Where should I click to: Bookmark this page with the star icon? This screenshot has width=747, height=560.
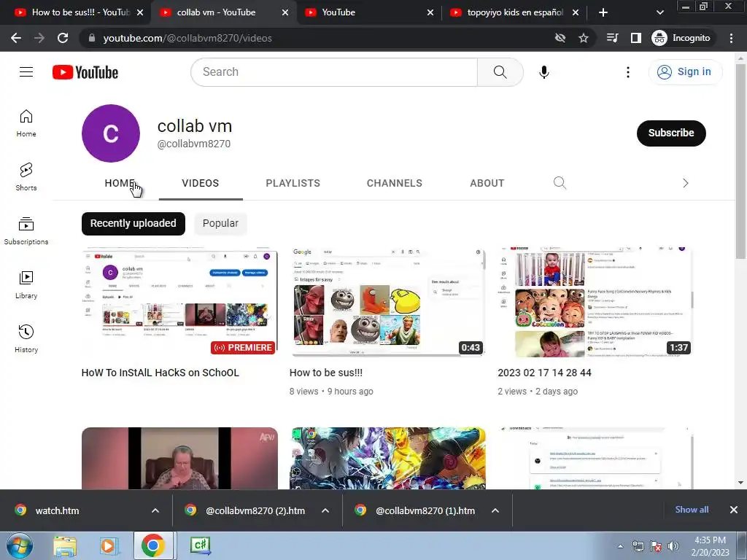[584, 38]
